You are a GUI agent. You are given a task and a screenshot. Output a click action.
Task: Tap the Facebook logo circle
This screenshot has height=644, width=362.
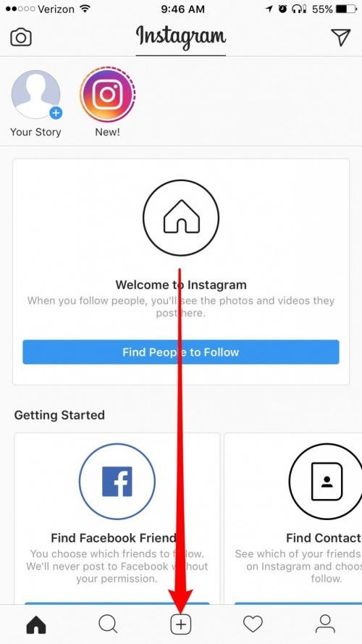pos(117,481)
